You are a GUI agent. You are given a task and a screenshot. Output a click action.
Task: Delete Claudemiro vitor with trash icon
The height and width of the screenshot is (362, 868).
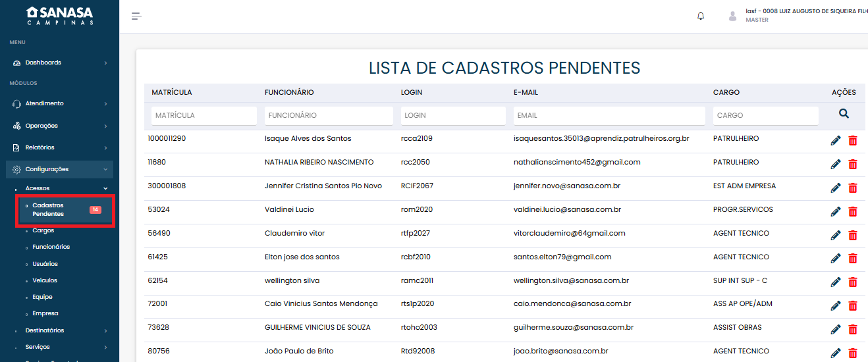tap(853, 235)
